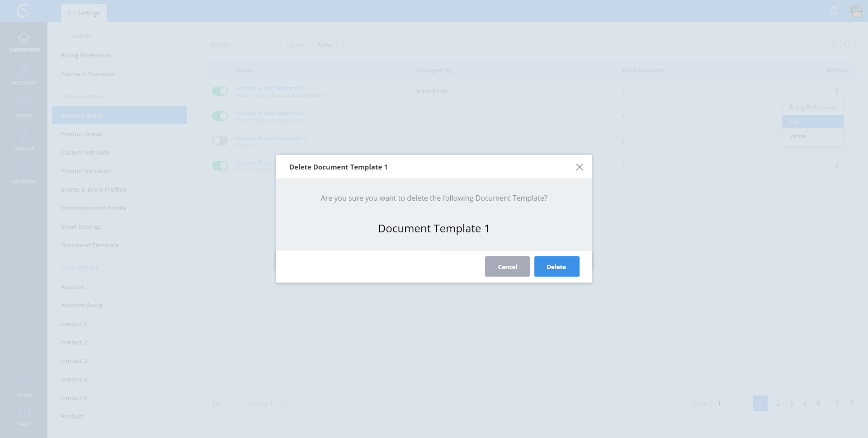868x438 pixels.
Task: Choose Billing Preferences from the context menu
Action: click(812, 108)
